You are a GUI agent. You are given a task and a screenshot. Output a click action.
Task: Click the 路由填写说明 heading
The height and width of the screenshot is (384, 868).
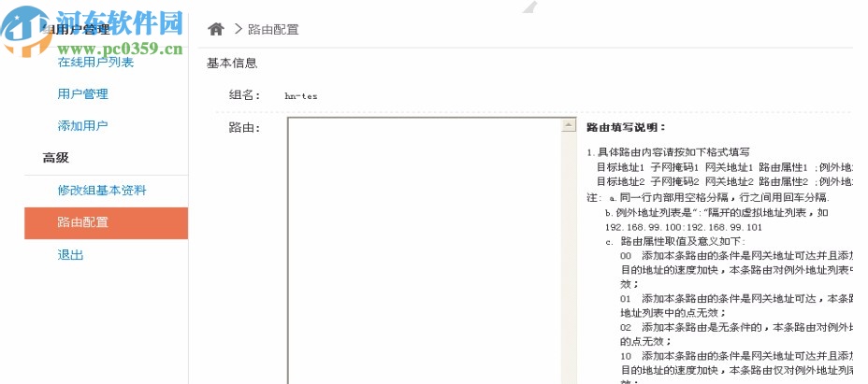point(626,127)
